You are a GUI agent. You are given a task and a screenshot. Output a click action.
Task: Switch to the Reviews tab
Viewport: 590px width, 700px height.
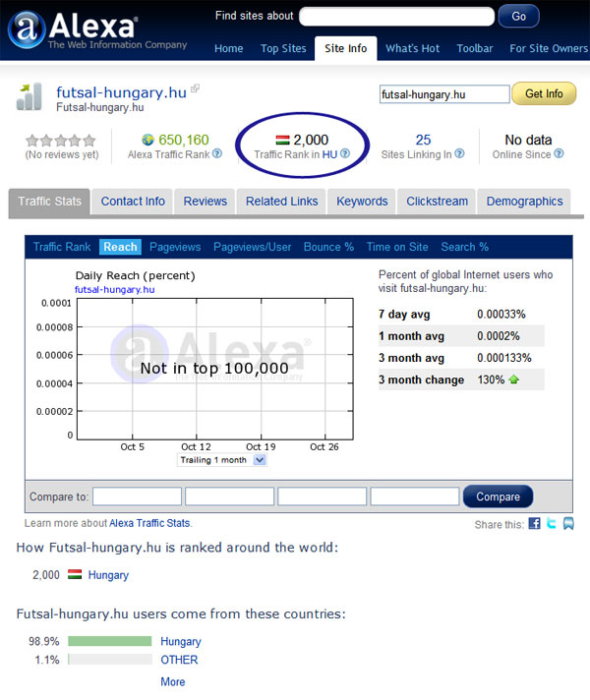click(x=205, y=202)
